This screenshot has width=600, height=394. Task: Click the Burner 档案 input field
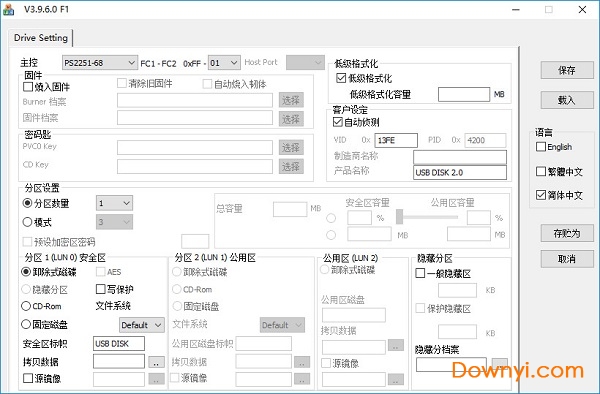(x=194, y=101)
